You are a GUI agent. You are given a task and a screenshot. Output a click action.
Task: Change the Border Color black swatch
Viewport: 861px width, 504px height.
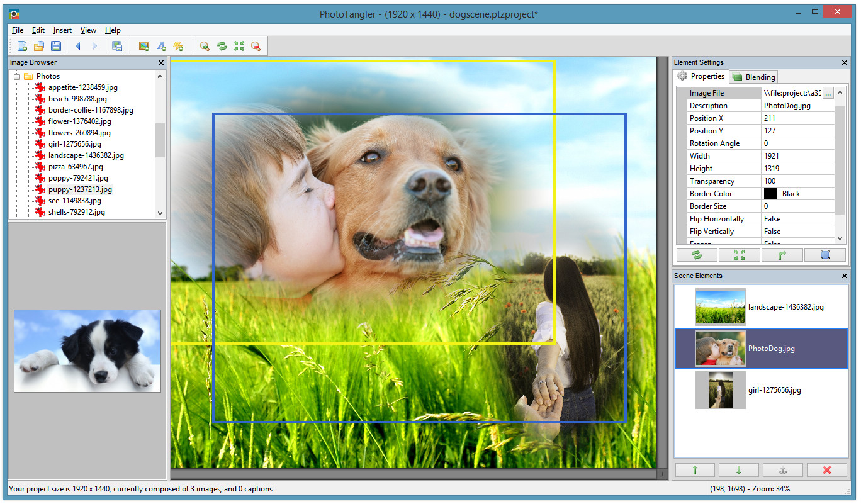770,193
